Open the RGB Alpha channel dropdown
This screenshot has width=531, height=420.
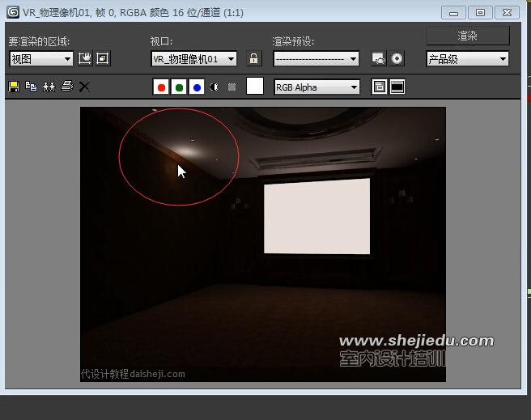click(x=317, y=87)
